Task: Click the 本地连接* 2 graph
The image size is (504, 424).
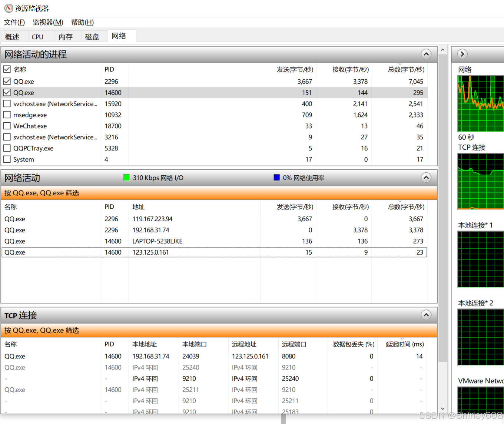Action: [481, 337]
